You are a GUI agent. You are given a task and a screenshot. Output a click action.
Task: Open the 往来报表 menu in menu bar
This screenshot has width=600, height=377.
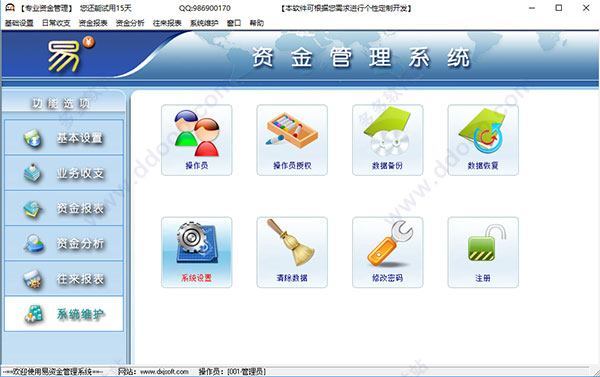click(x=167, y=23)
